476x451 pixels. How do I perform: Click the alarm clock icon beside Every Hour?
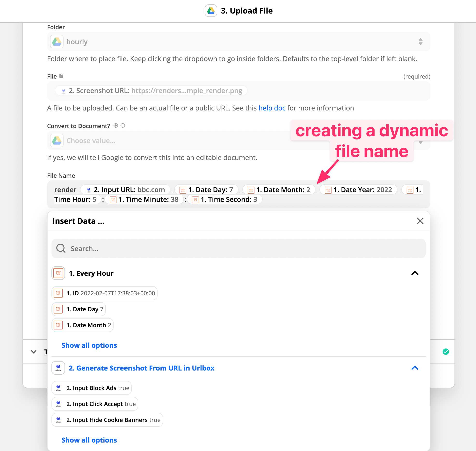click(x=58, y=273)
